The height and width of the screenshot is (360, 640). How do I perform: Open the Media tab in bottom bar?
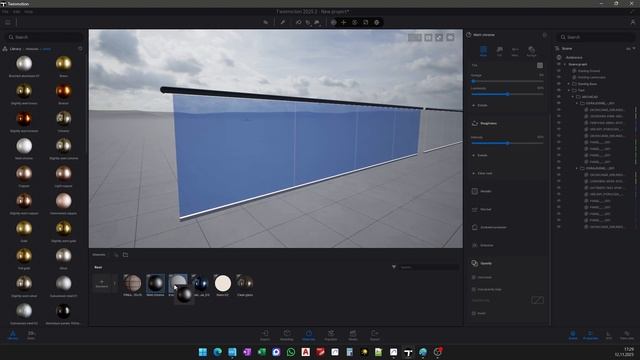(353, 335)
